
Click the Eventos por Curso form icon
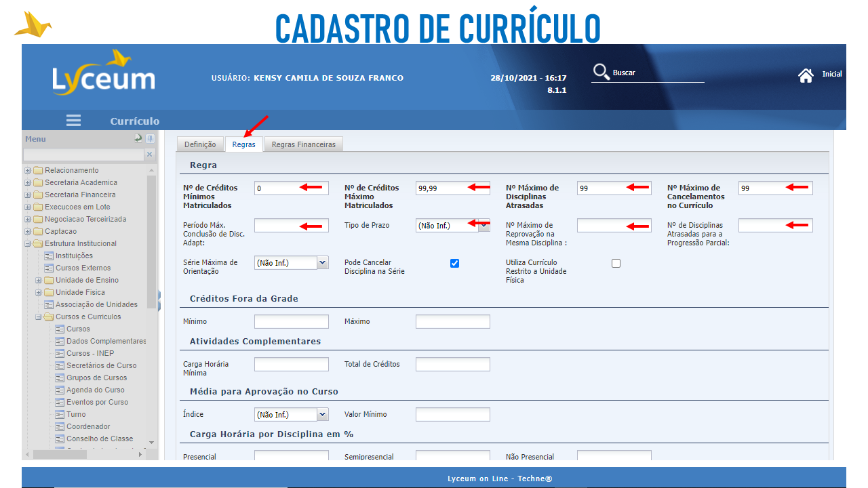[60, 403]
